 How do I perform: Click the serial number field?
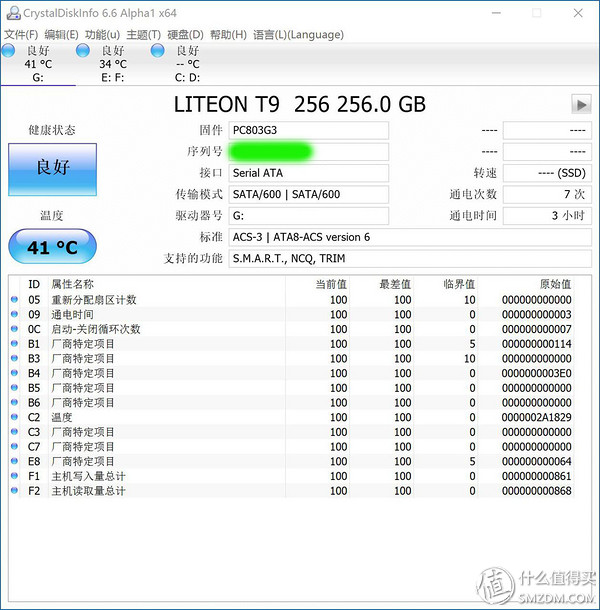309,152
